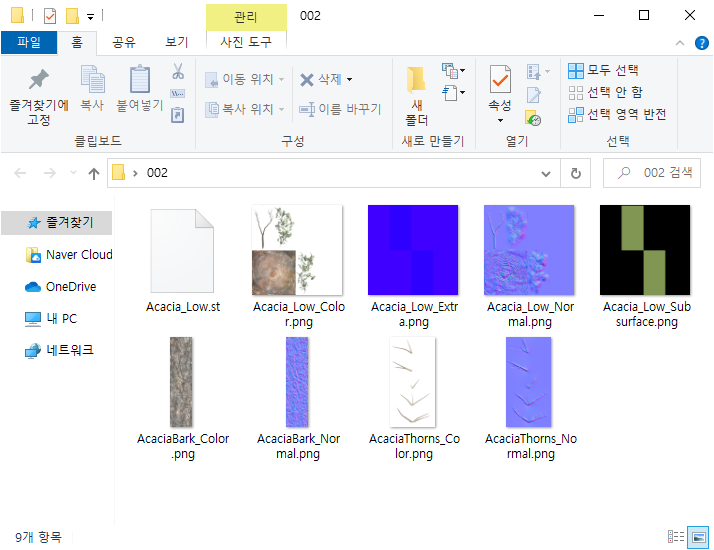Viewport: 714px width, 550px height.
Task: Open the 파일 file menu tab
Action: [x=29, y=43]
